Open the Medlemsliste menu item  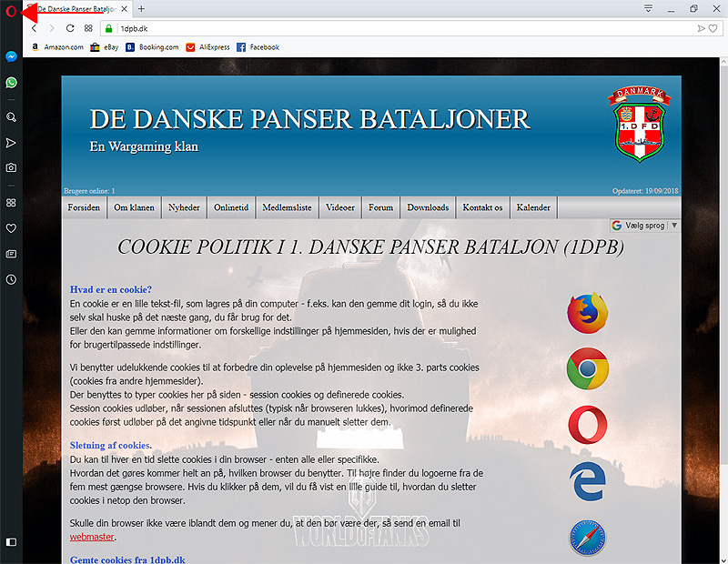(x=287, y=207)
